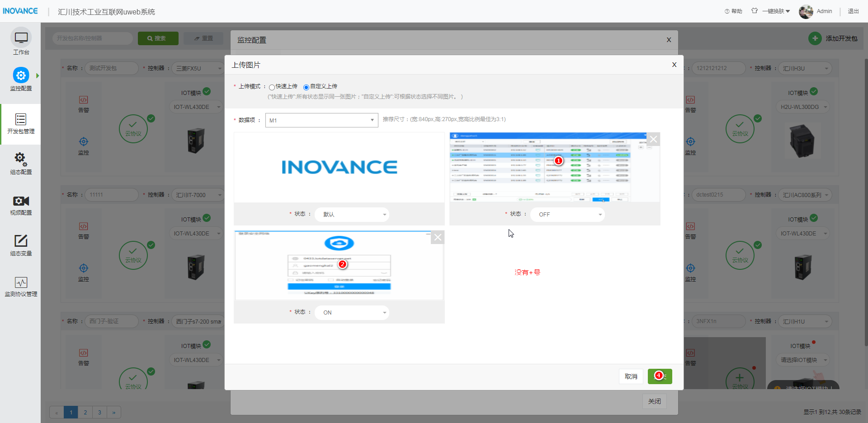
Task: Click the ON state login screenshot thumbnail
Action: [339, 265]
